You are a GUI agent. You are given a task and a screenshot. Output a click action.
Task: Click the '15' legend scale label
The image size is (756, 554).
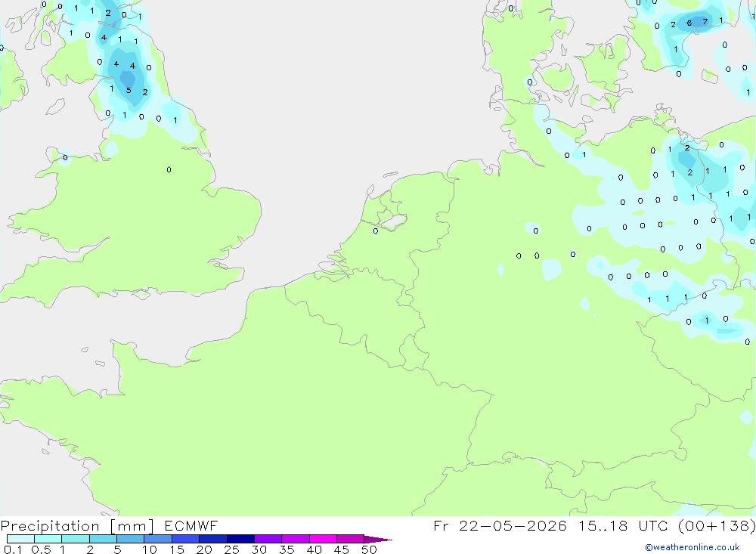(177, 549)
